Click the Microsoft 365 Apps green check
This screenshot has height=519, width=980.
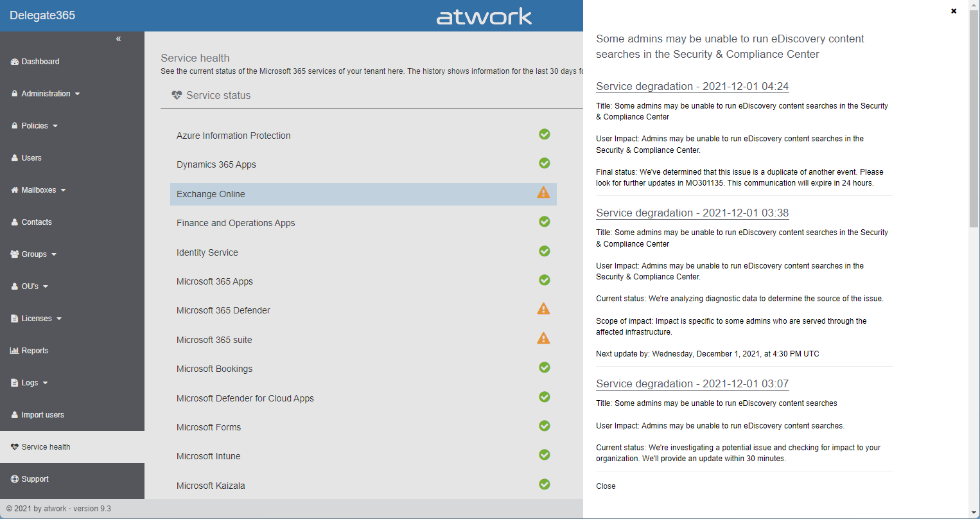(x=545, y=280)
